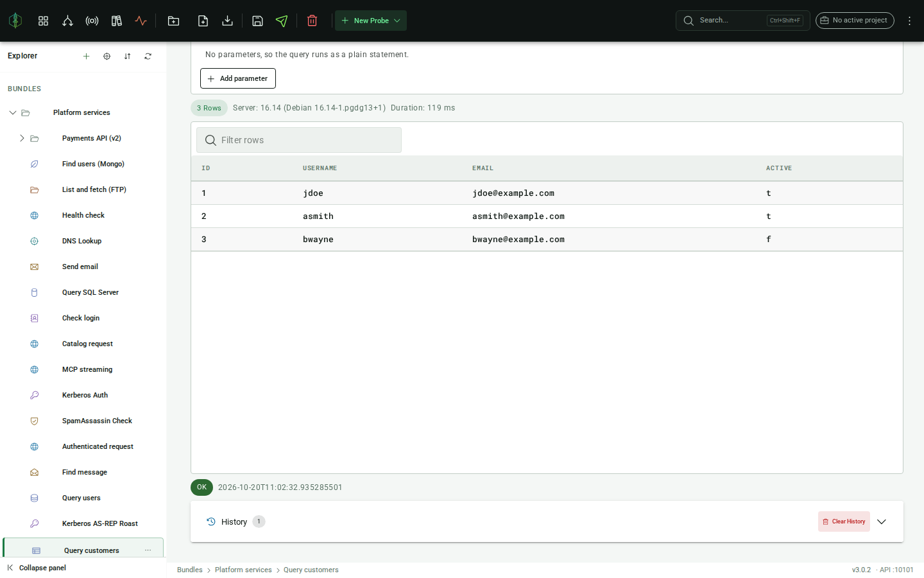The width and height of the screenshot is (924, 578).
Task: Select the asmith@example.com cell
Action: tap(518, 216)
